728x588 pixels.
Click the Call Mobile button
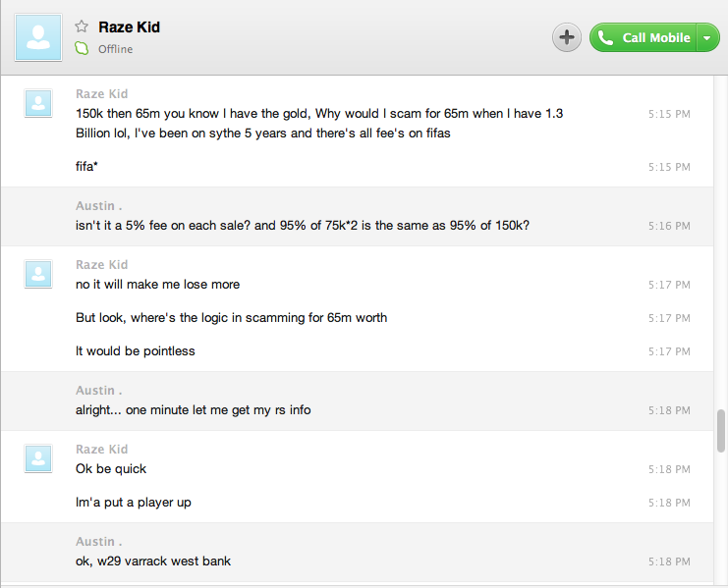(x=644, y=37)
